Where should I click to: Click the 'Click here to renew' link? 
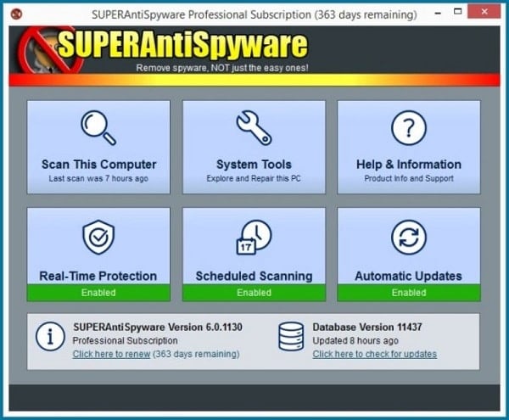click(111, 354)
